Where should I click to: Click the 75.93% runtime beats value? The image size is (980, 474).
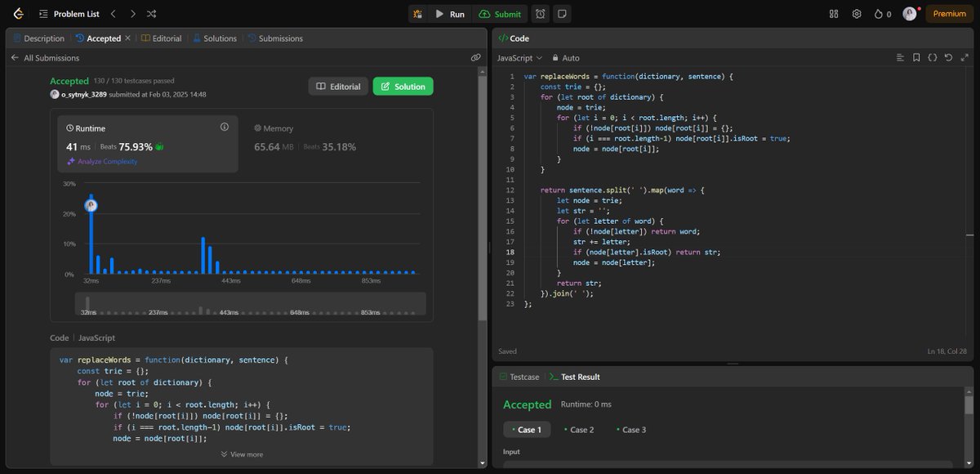(136, 146)
